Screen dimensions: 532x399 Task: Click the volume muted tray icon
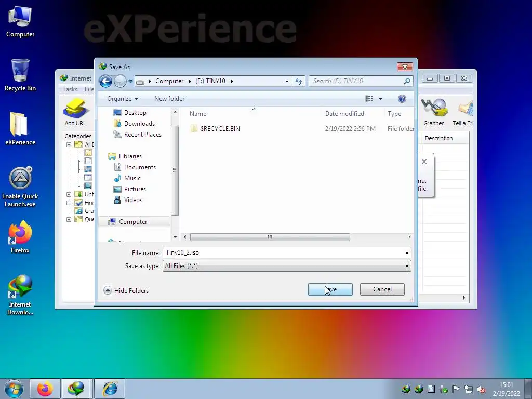point(481,389)
